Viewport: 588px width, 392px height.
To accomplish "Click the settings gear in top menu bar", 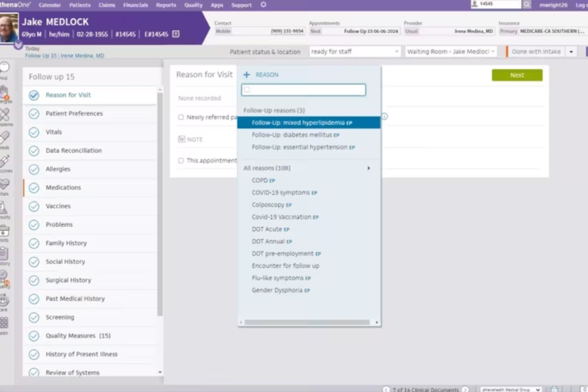I will (x=263, y=5).
